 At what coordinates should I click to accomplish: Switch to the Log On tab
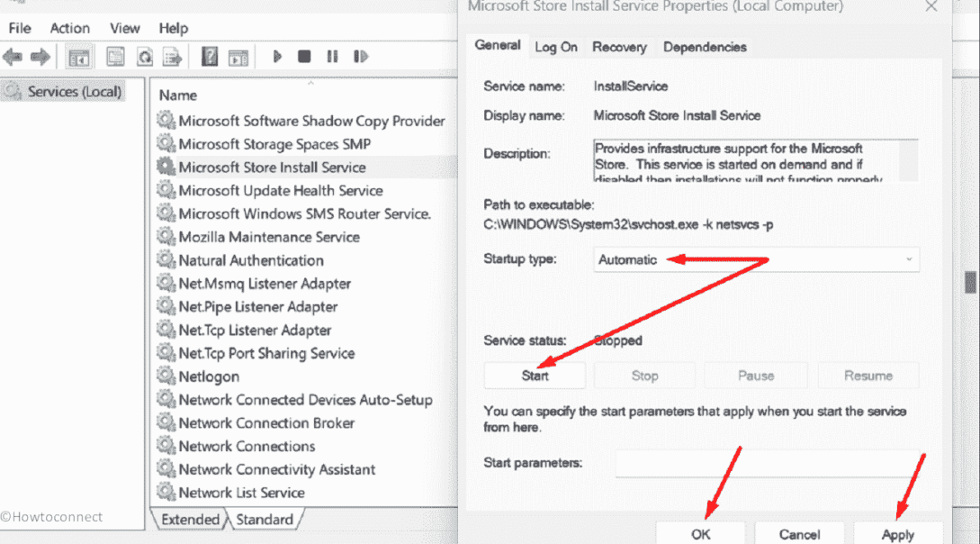click(x=556, y=47)
